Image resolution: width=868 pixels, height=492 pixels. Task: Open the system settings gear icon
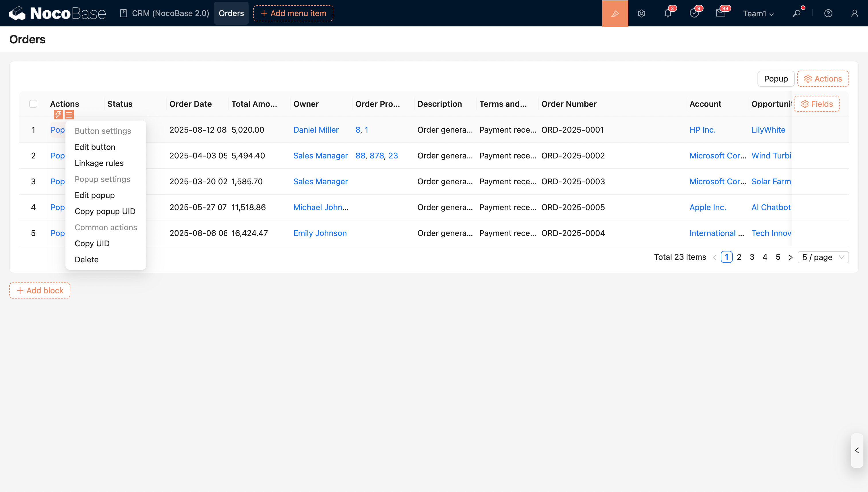(641, 13)
